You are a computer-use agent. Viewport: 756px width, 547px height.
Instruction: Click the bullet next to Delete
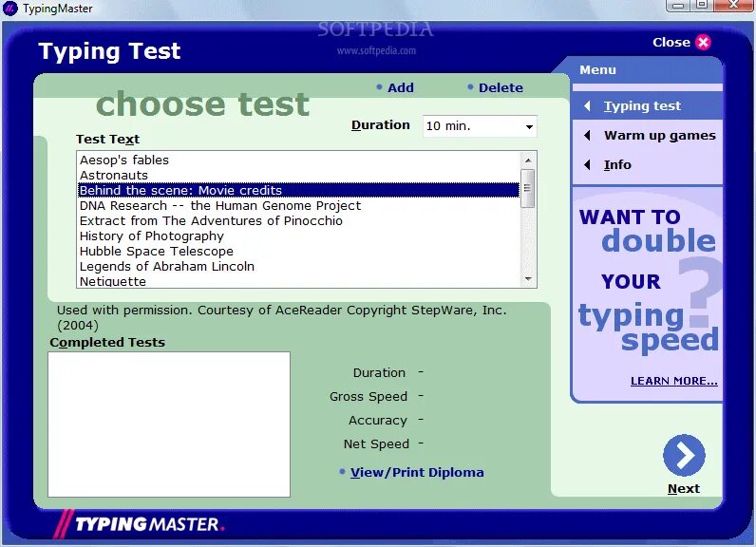470,87
